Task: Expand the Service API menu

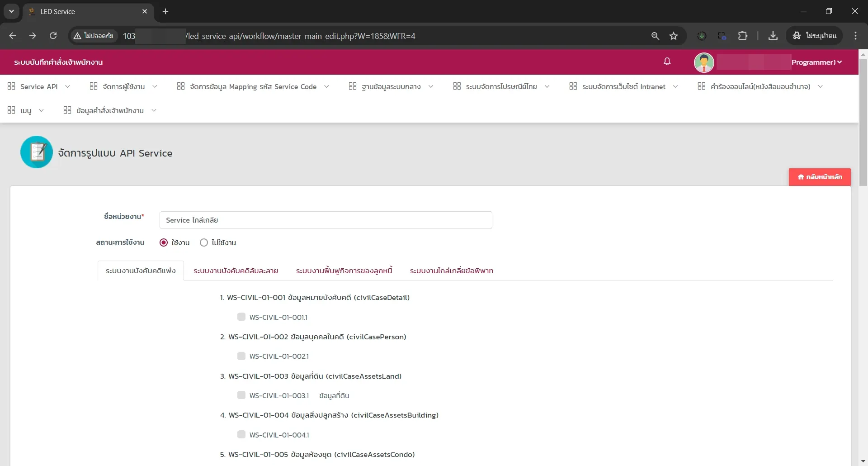Action: tap(39, 86)
